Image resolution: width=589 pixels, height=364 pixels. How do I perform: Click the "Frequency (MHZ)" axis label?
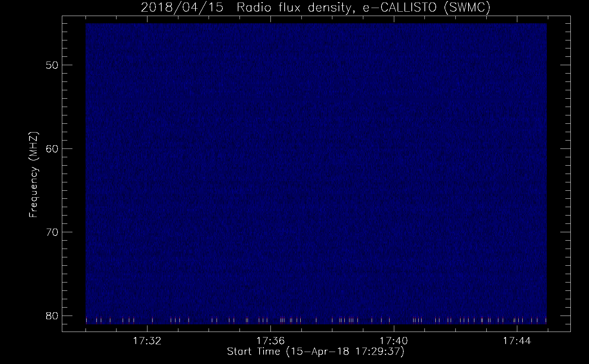click(33, 174)
